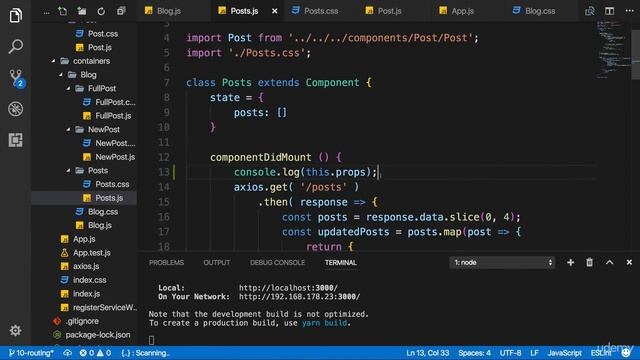The width and height of the screenshot is (640, 360).
Task: Click 'Spaces: 4' indentation setting
Action: 474,353
